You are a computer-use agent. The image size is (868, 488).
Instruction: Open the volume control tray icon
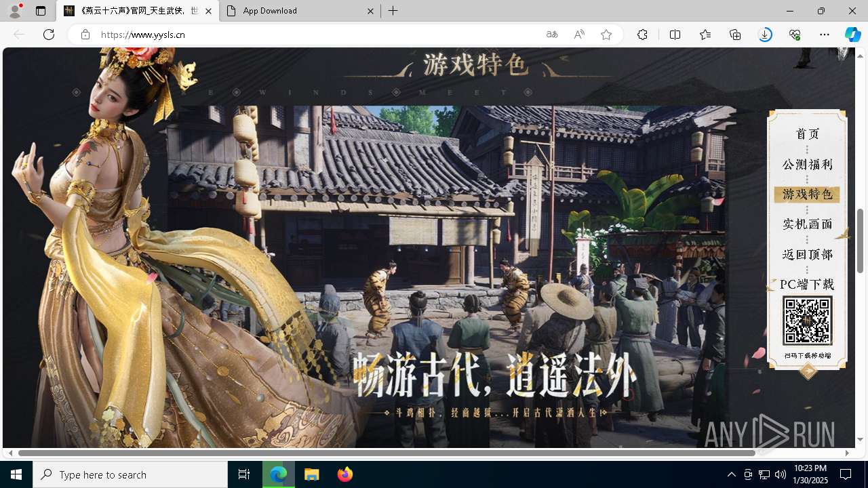pos(781,474)
